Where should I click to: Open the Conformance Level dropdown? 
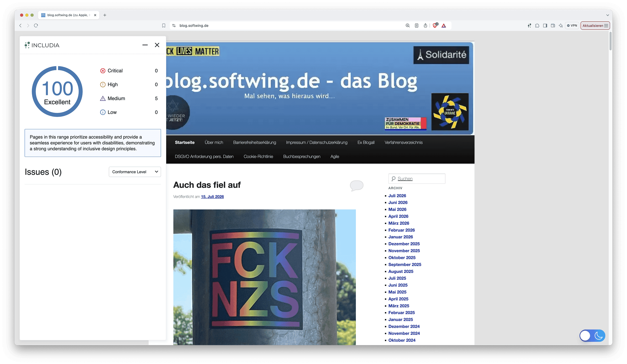(135, 172)
